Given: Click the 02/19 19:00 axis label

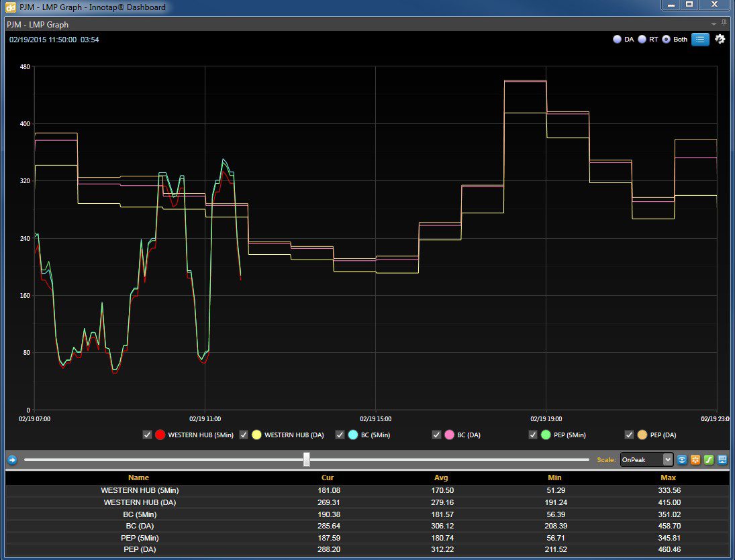Looking at the screenshot, I should (546, 419).
